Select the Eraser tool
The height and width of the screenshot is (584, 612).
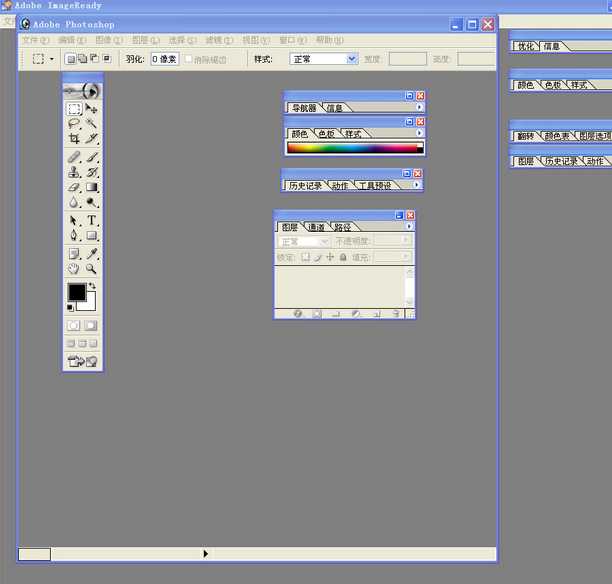point(74,187)
